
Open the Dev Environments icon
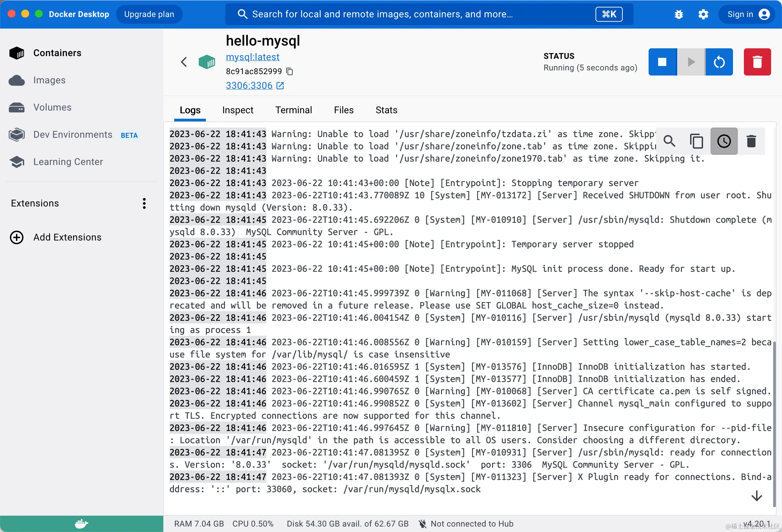(17, 135)
